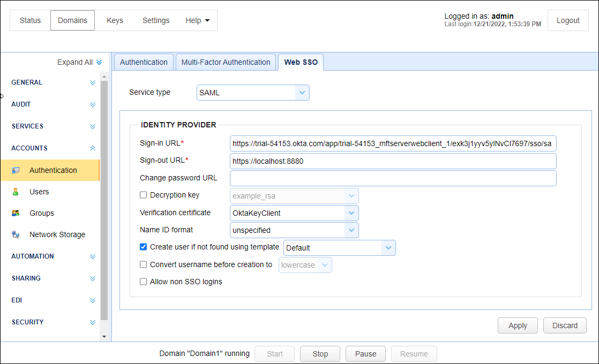This screenshot has width=599, height=364.
Task: Click the Authentication sidebar icon
Action: pyautogui.click(x=16, y=170)
